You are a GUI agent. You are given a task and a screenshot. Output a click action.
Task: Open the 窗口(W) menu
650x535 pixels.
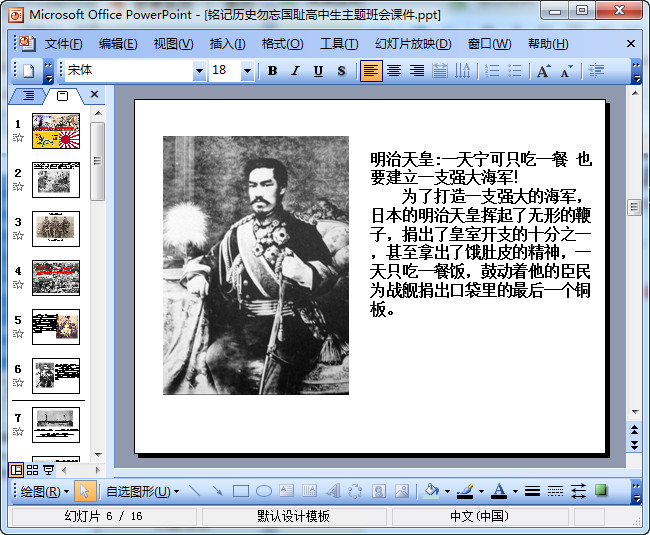click(489, 44)
